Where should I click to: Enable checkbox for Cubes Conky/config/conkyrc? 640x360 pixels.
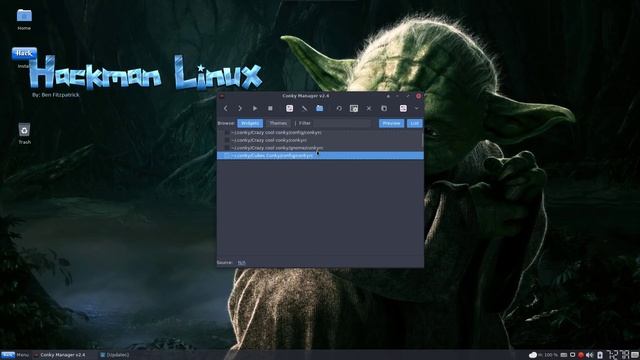(227, 156)
